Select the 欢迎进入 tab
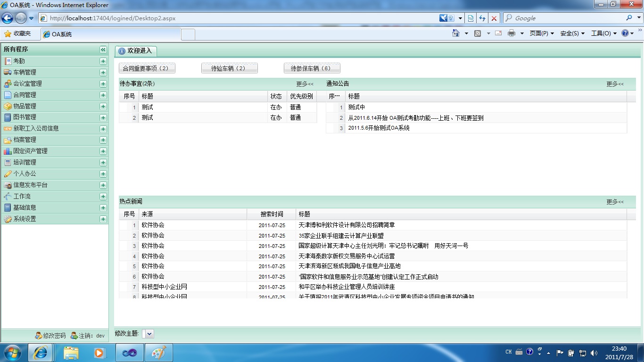The width and height of the screenshot is (644, 362). [x=136, y=51]
